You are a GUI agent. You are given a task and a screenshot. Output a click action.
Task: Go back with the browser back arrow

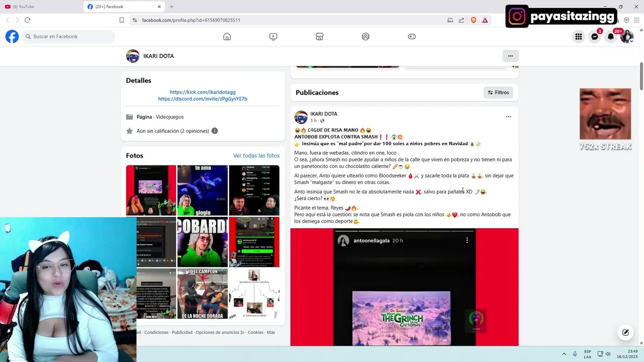(x=7, y=20)
